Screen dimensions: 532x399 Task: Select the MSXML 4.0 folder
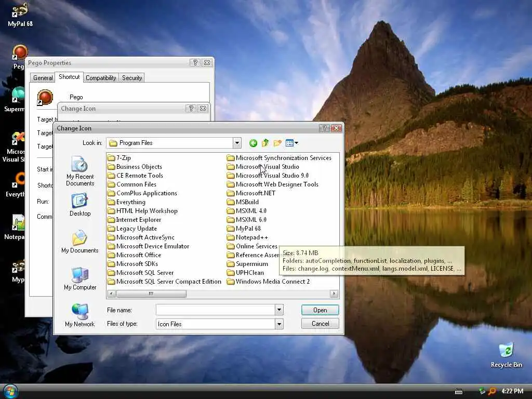click(247, 211)
